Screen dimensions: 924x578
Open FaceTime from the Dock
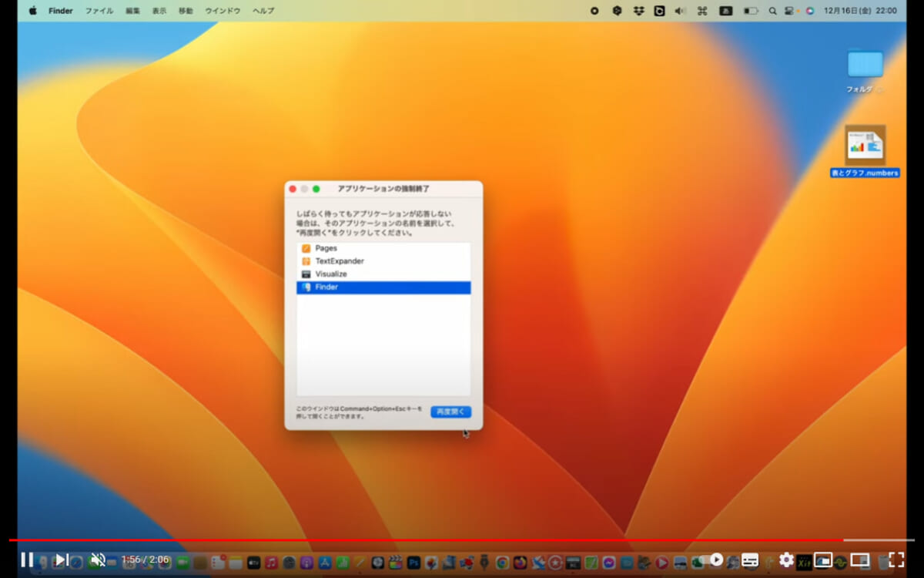tap(182, 563)
